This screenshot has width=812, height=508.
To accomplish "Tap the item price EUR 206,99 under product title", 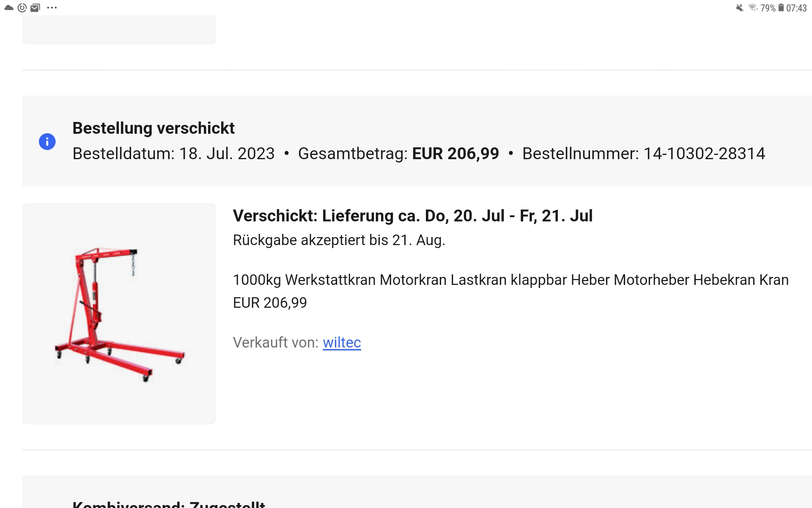I will 270,303.
